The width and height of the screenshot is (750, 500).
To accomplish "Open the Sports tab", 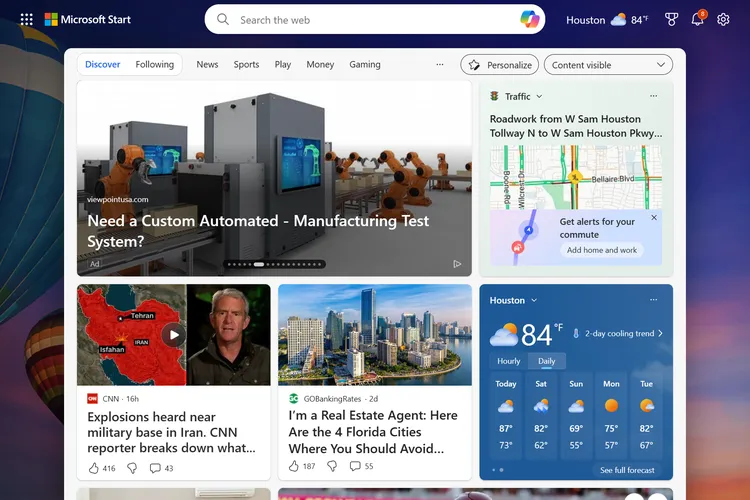I will coord(246,65).
